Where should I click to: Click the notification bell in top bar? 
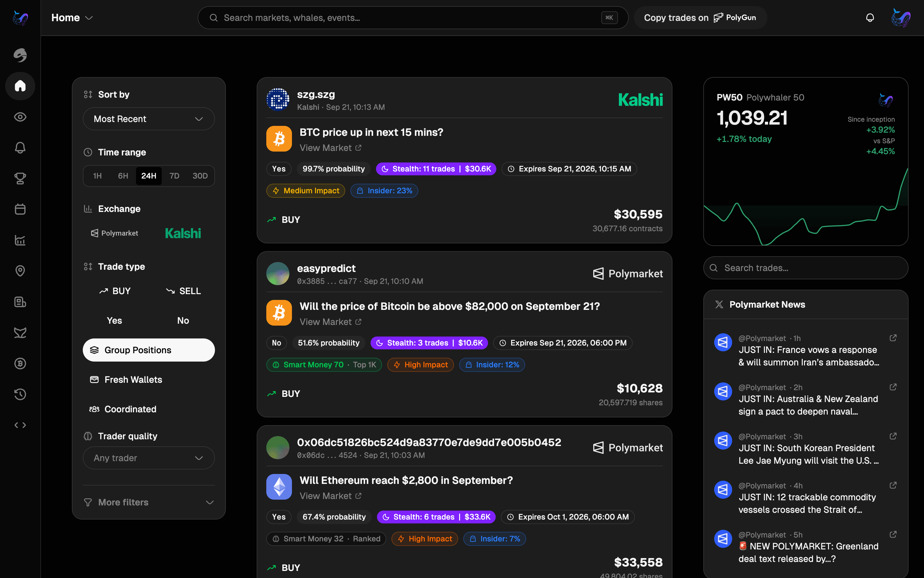tap(870, 18)
